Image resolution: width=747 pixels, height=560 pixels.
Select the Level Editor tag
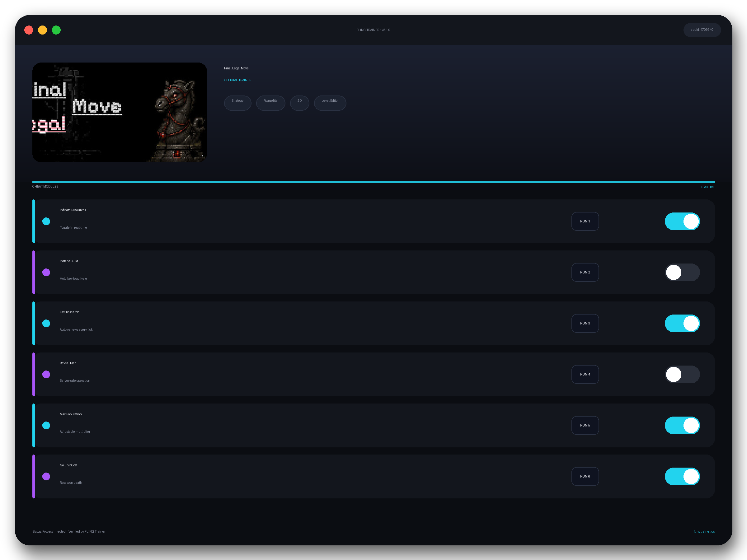click(330, 103)
